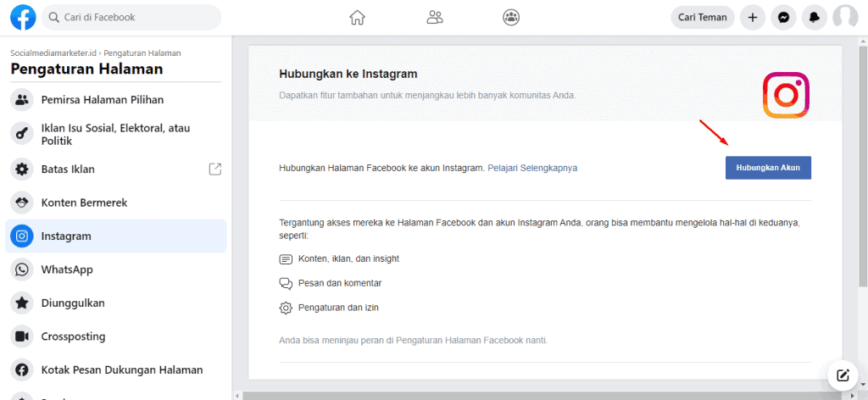868x400 pixels.
Task: Click the Batas Iklan gear icon
Action: tap(22, 169)
